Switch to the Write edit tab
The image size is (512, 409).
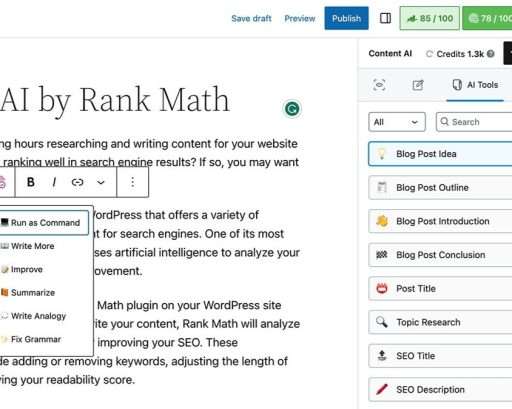pyautogui.click(x=418, y=85)
